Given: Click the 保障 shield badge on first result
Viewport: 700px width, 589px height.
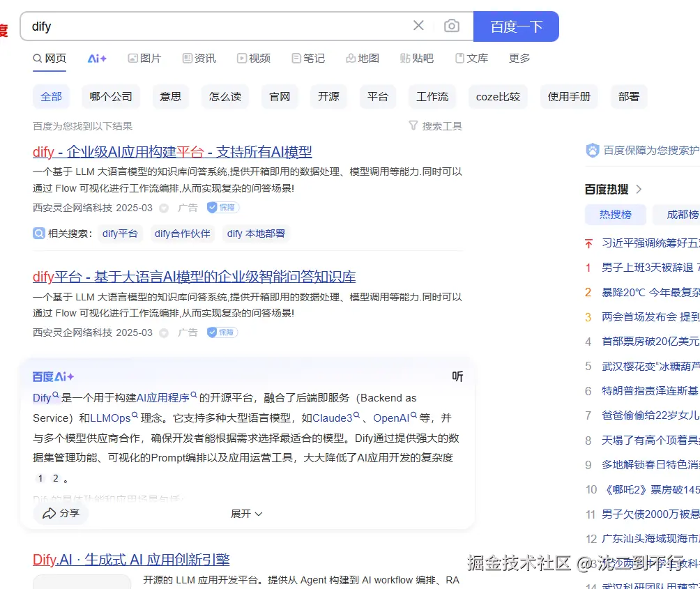Looking at the screenshot, I should [x=222, y=207].
